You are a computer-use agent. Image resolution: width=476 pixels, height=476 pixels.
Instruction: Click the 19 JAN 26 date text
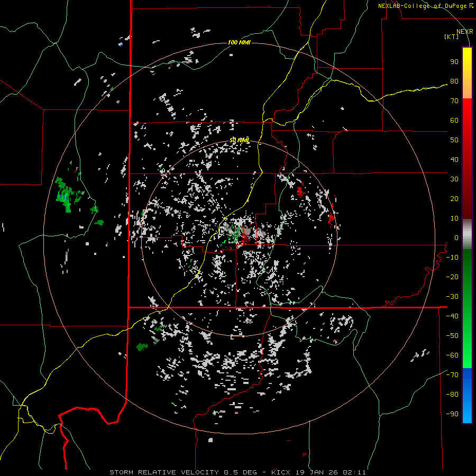(317, 472)
